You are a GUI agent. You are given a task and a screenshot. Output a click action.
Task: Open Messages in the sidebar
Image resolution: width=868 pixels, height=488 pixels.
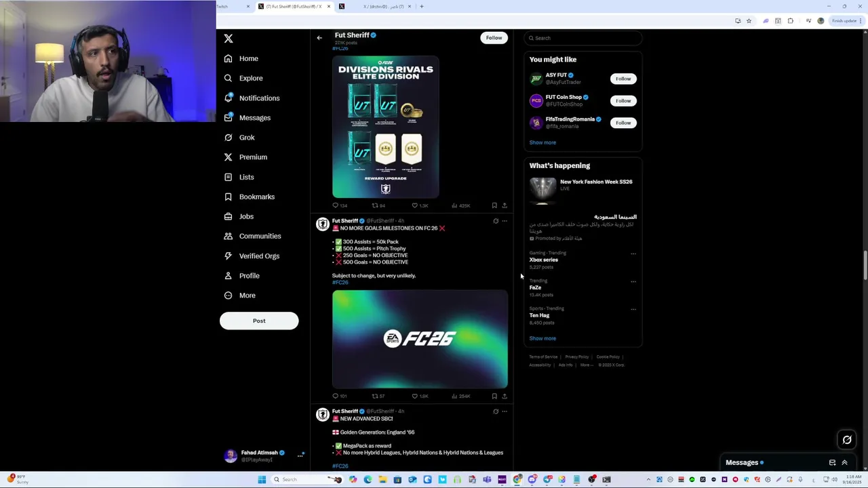248,118
